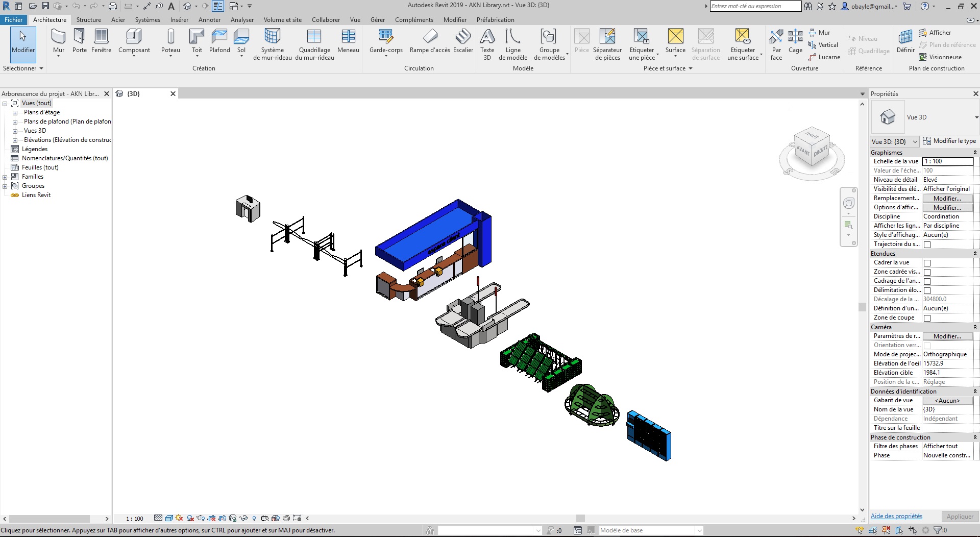The image size is (980, 537).
Task: Check the Trajectoire du soleil box
Action: (x=927, y=244)
